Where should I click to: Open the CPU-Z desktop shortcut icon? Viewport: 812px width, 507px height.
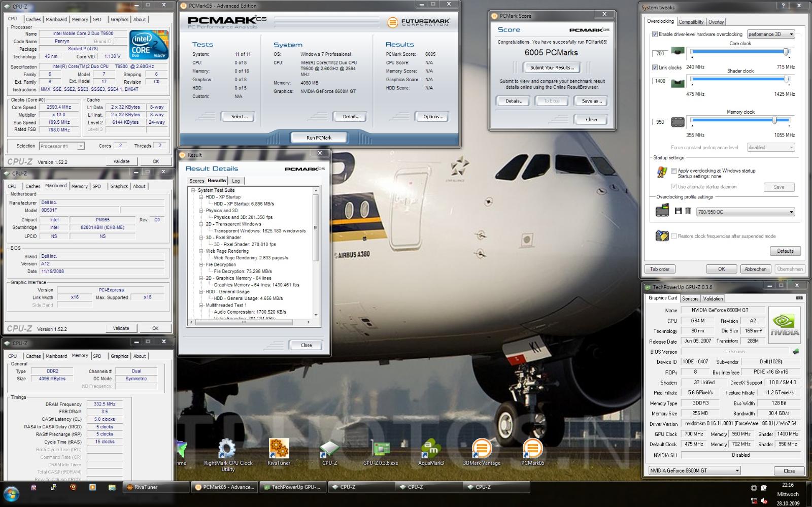(x=329, y=449)
